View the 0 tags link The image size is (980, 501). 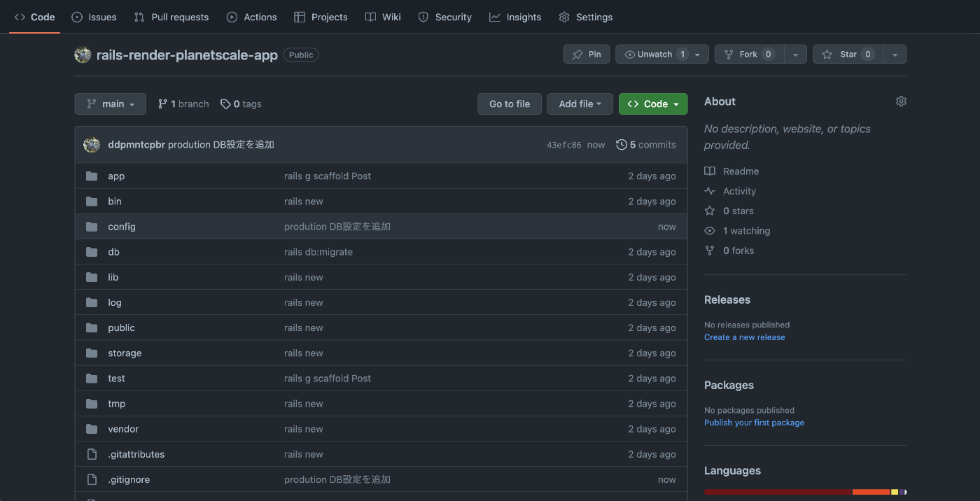coord(241,104)
